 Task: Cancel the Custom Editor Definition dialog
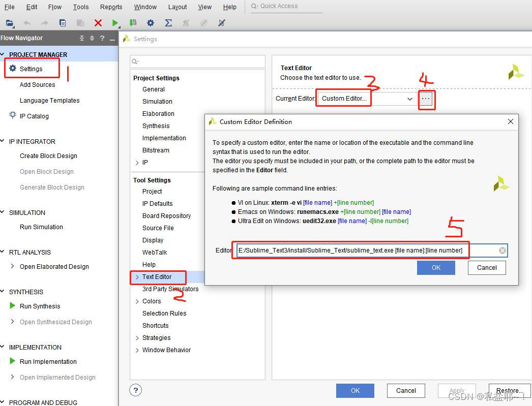tap(487, 268)
